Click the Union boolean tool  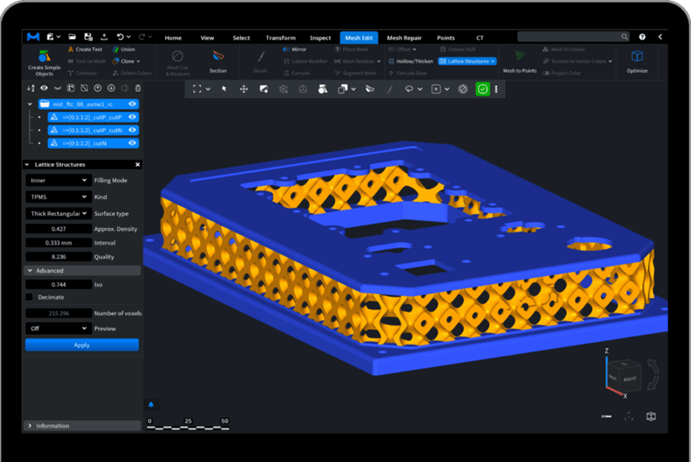125,49
